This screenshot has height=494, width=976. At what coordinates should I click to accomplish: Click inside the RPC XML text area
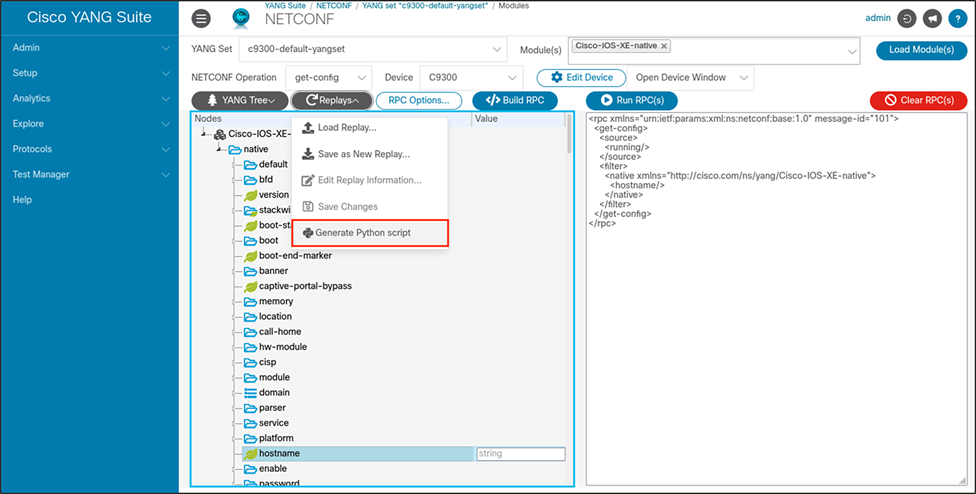tap(776, 299)
